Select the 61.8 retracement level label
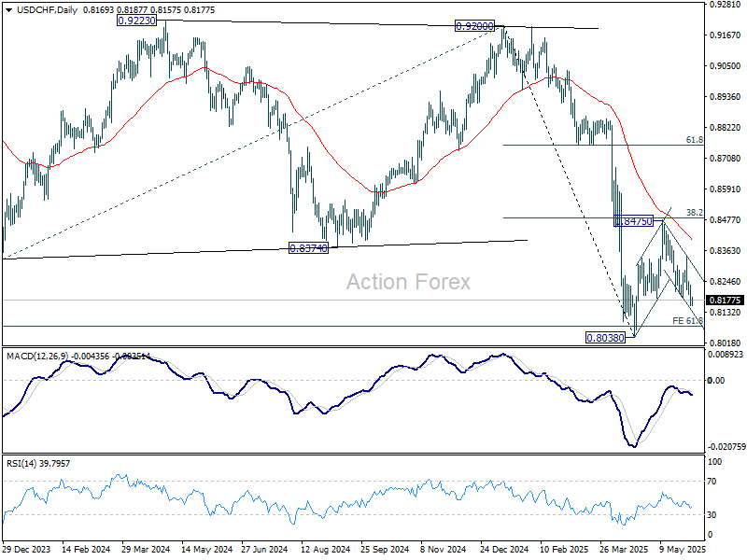Screen dimensions: 747x560 [694, 139]
